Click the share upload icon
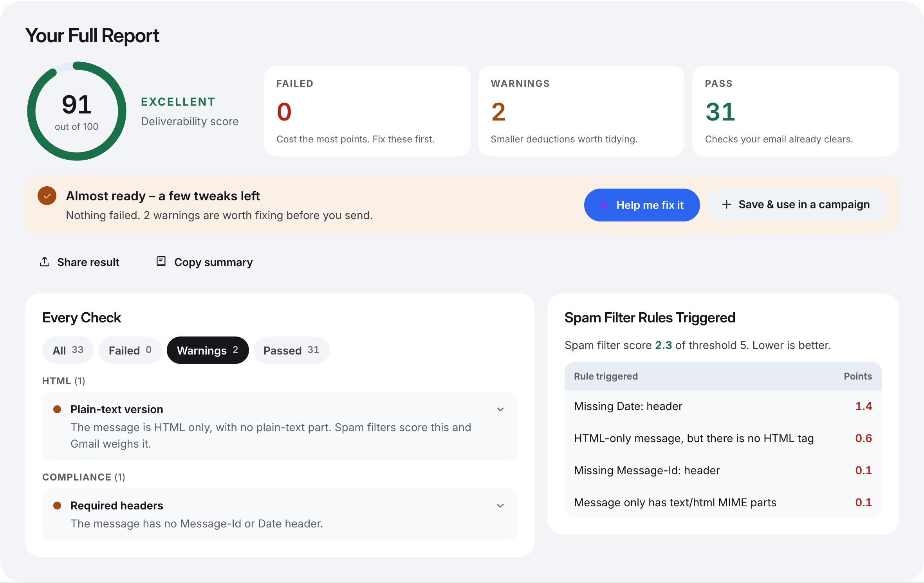This screenshot has height=583, width=924. [45, 261]
